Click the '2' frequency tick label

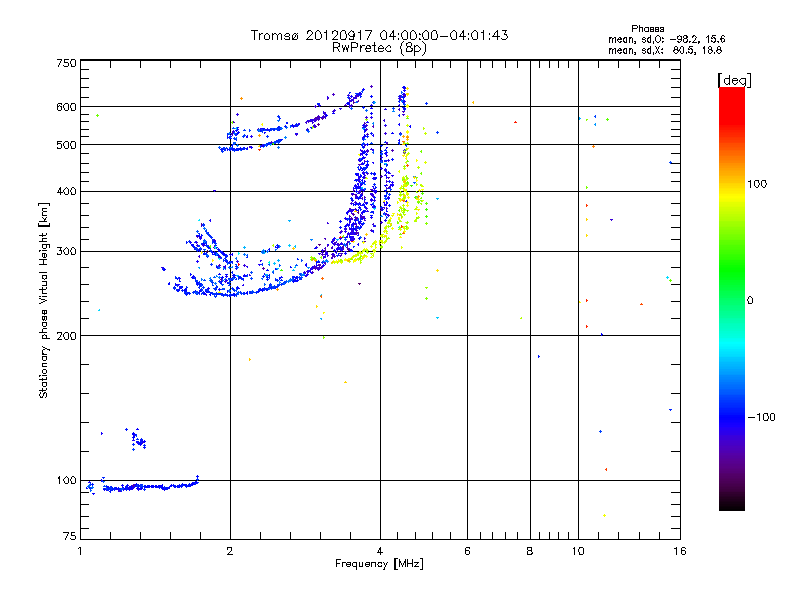(x=230, y=551)
